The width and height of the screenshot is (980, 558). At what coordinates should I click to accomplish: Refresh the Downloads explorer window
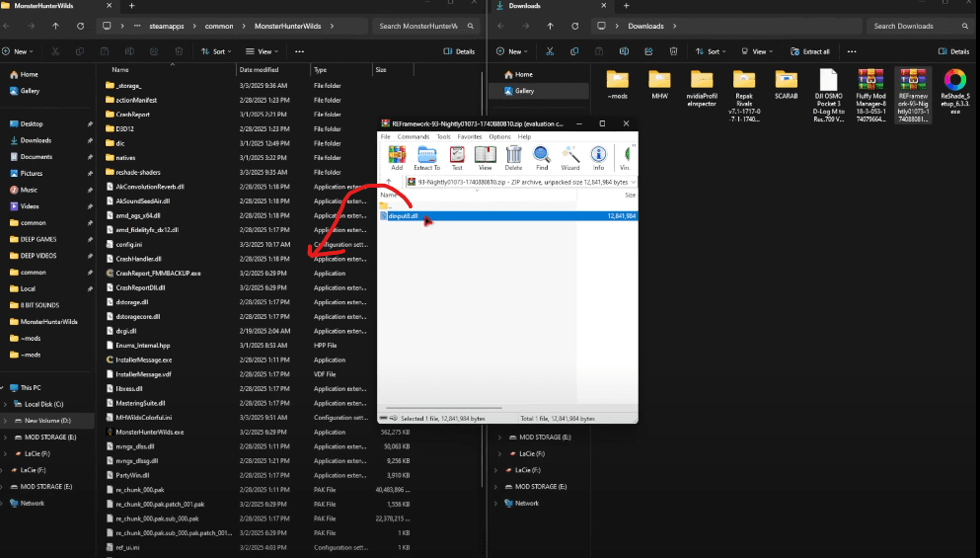pos(575,27)
